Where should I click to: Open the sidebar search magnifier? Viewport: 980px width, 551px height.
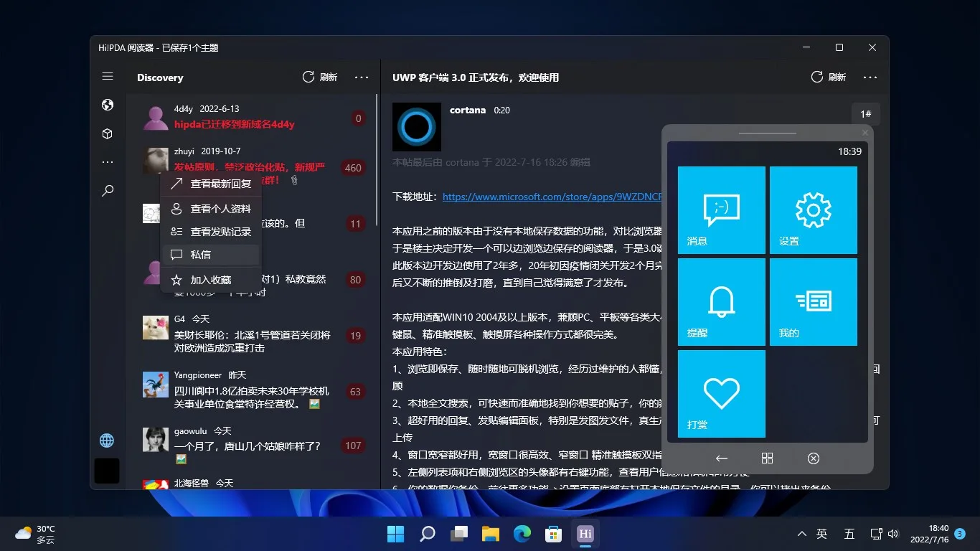pyautogui.click(x=108, y=191)
